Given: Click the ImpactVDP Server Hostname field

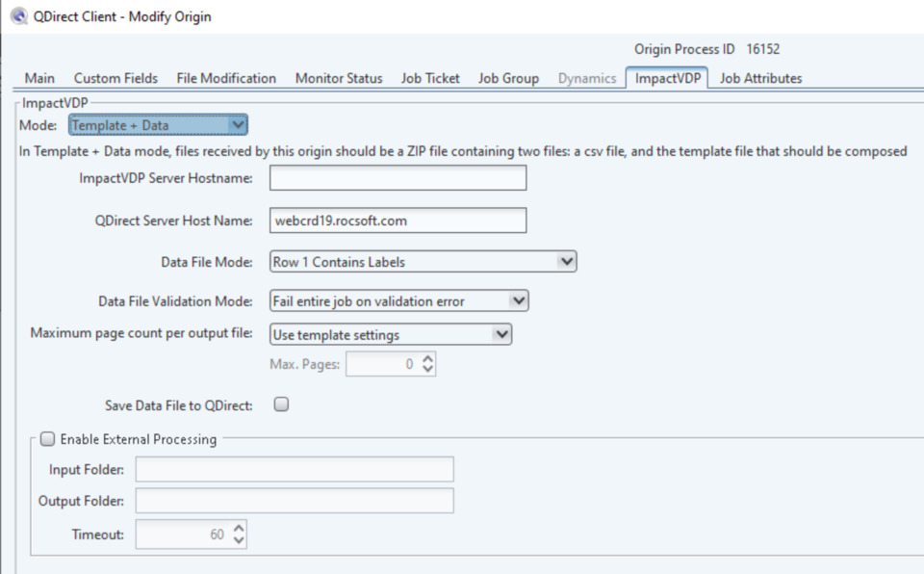Looking at the screenshot, I should pos(398,178).
